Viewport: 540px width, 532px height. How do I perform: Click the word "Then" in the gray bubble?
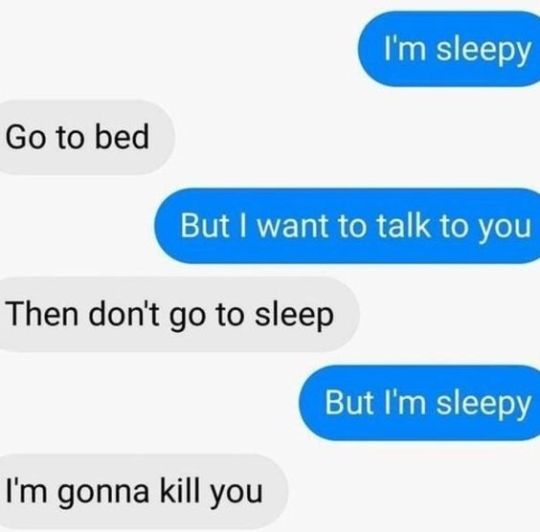pyautogui.click(x=42, y=314)
